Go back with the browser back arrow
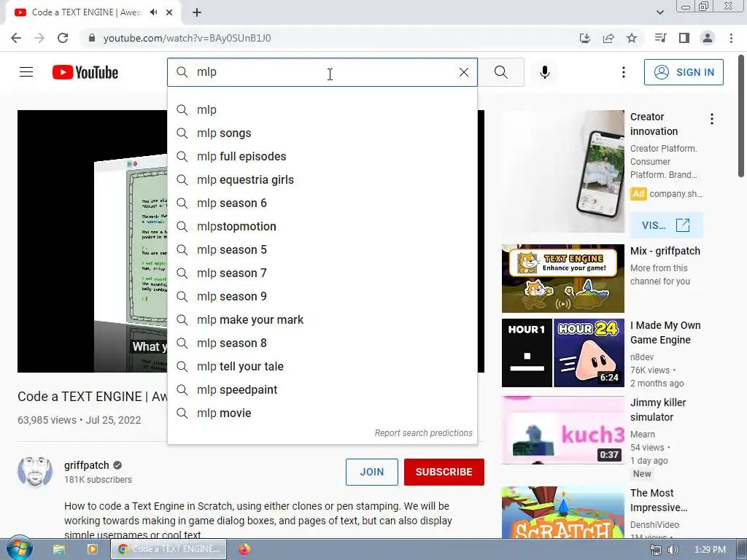The height and width of the screenshot is (560, 747). click(x=16, y=38)
